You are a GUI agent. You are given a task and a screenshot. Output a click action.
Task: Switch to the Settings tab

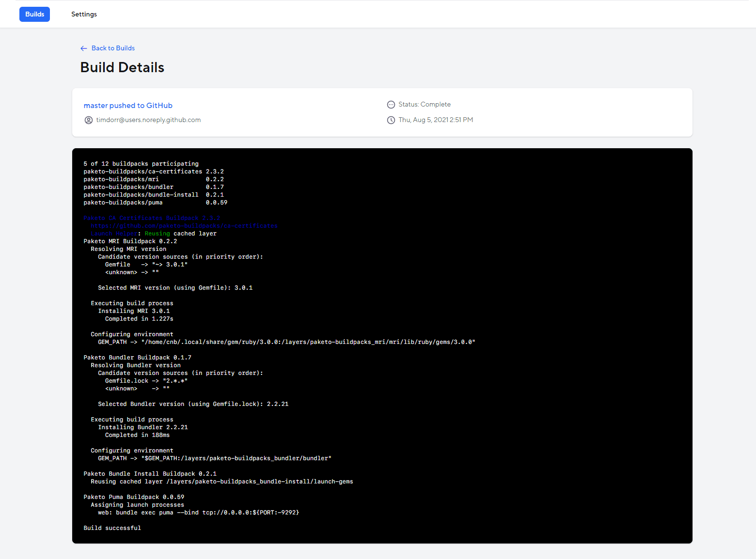84,14
